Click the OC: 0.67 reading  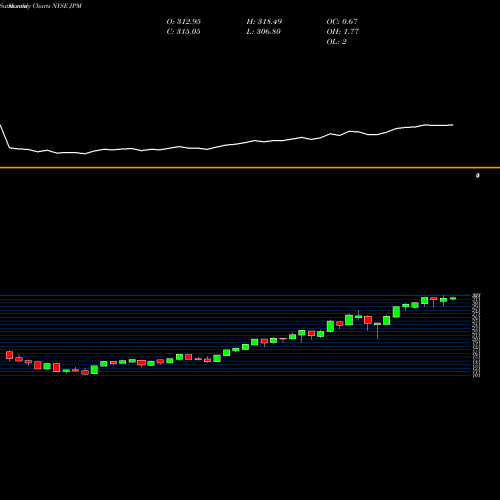(x=342, y=21)
